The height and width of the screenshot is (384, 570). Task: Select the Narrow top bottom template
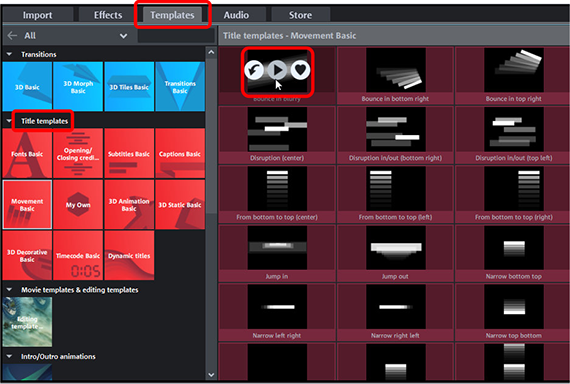coord(513,312)
